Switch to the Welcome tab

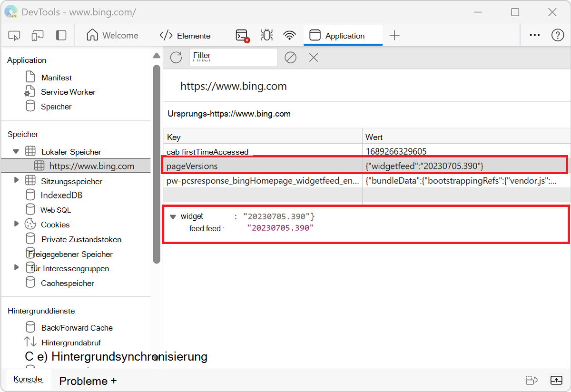coord(113,36)
